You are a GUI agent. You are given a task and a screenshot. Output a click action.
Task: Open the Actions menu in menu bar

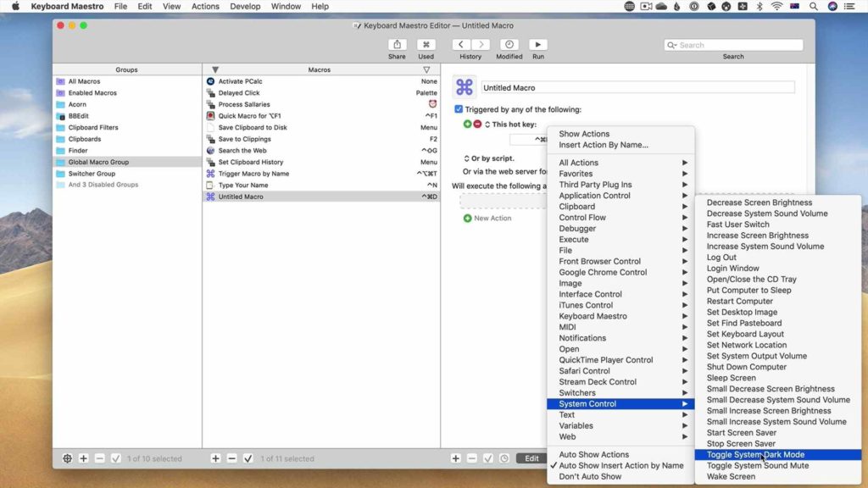pyautogui.click(x=205, y=6)
